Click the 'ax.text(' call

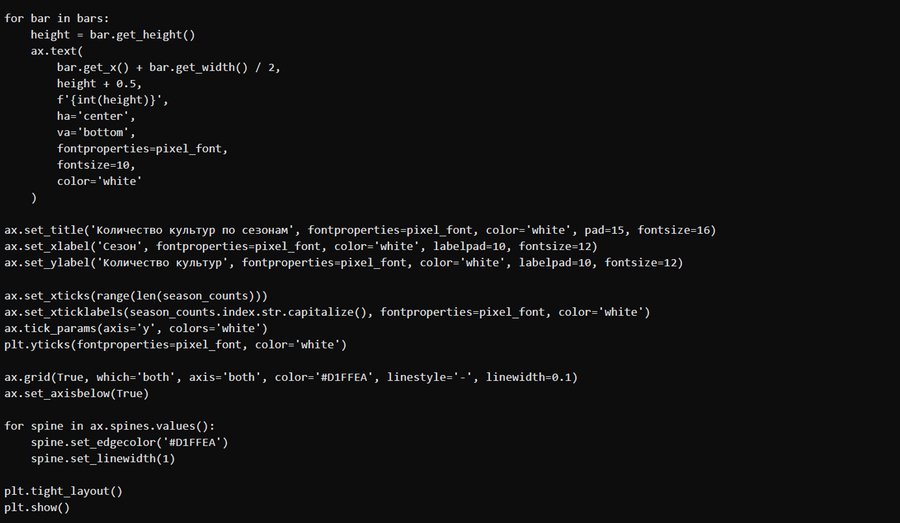point(56,50)
